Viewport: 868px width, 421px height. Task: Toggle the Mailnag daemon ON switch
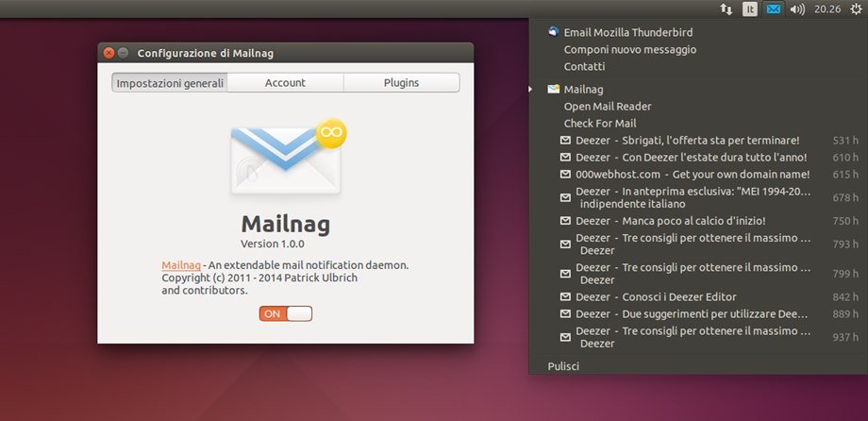[285, 313]
